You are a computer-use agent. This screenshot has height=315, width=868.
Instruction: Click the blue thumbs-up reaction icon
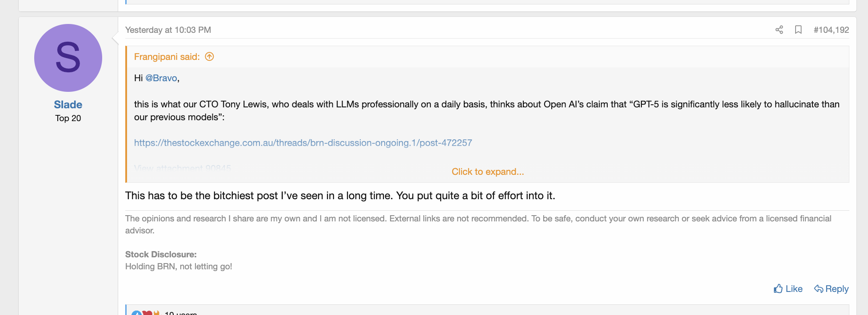point(137,313)
